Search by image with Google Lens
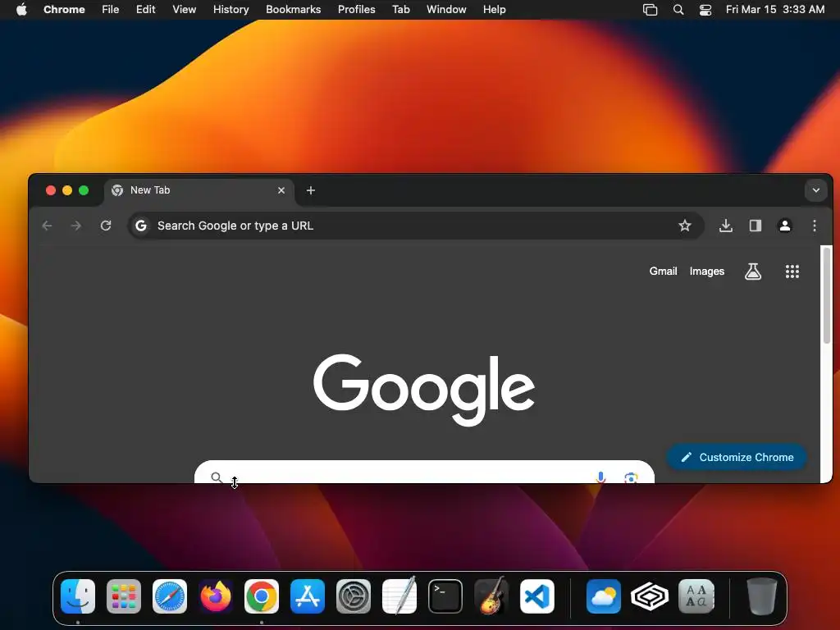The height and width of the screenshot is (630, 840). coord(631,477)
